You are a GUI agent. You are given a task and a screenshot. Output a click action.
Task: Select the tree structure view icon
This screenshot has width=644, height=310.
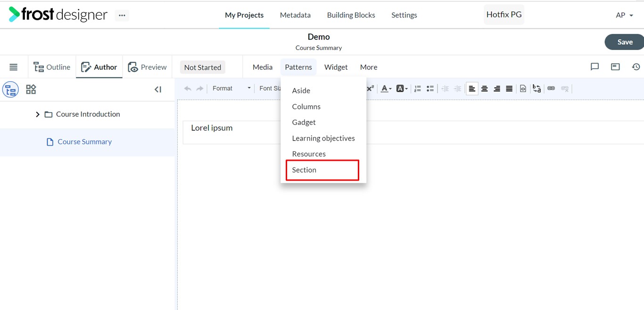point(10,89)
